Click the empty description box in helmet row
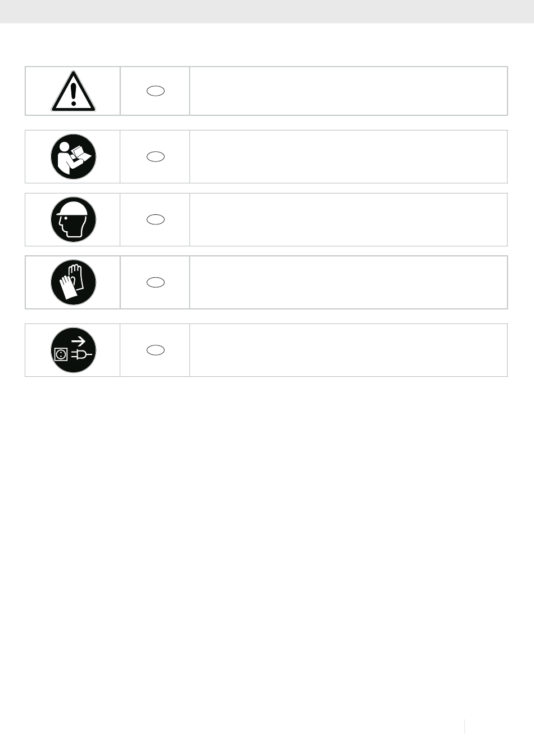 coord(349,219)
